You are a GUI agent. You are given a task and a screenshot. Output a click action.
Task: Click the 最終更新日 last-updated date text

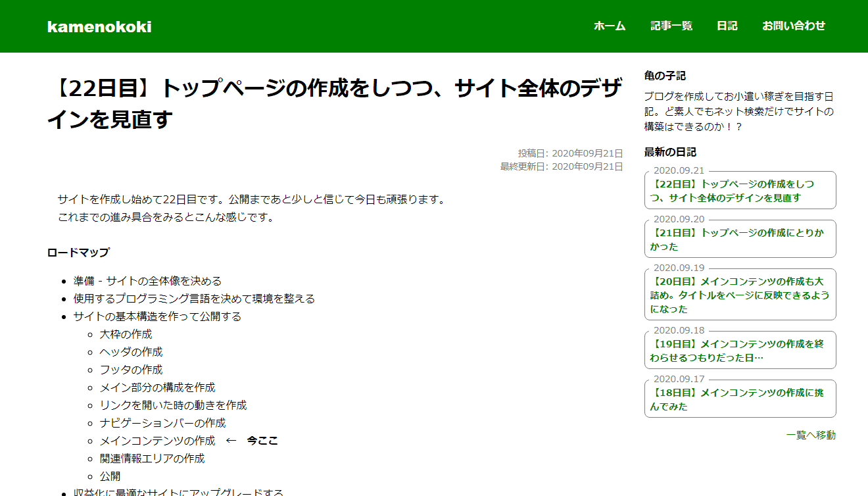point(559,166)
